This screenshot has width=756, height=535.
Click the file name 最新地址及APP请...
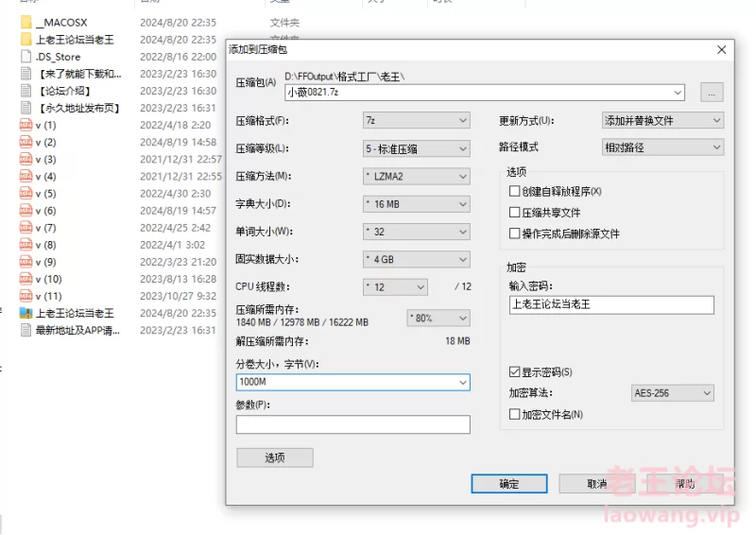[77, 331]
